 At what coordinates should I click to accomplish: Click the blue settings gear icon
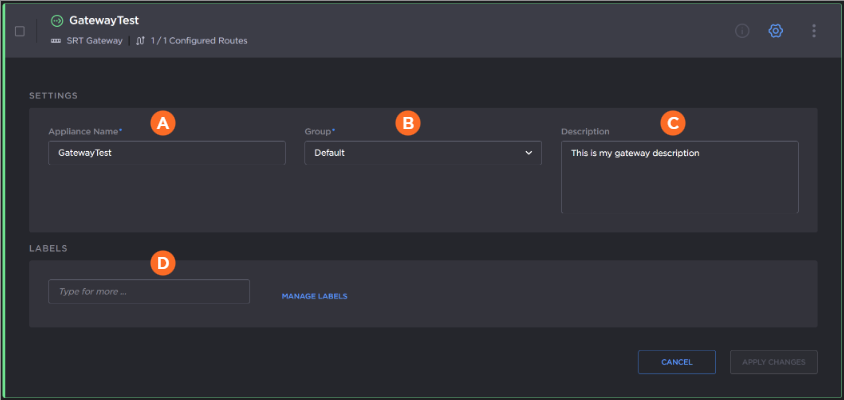click(775, 31)
